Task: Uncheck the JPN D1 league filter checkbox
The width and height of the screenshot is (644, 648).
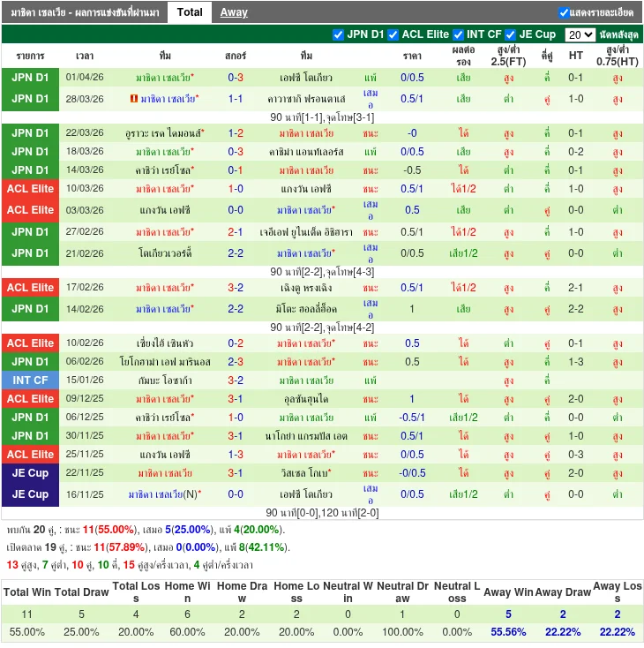Action: (x=338, y=34)
